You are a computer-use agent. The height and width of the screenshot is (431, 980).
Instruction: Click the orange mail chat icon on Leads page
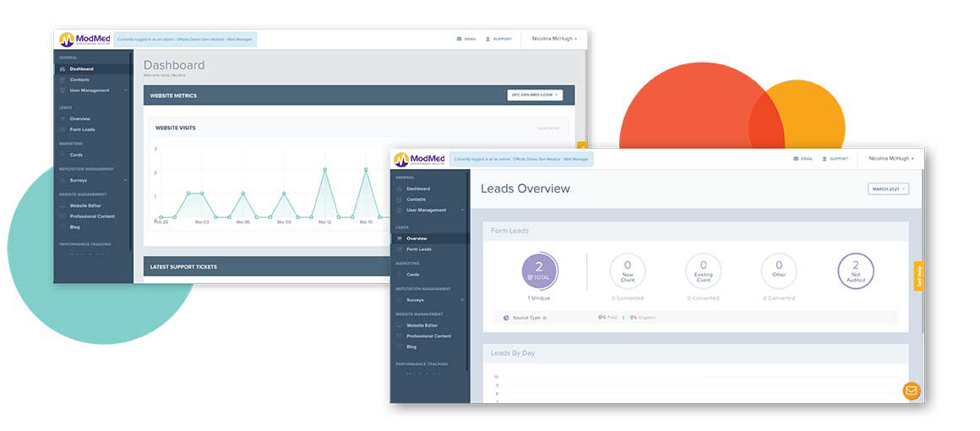click(911, 390)
